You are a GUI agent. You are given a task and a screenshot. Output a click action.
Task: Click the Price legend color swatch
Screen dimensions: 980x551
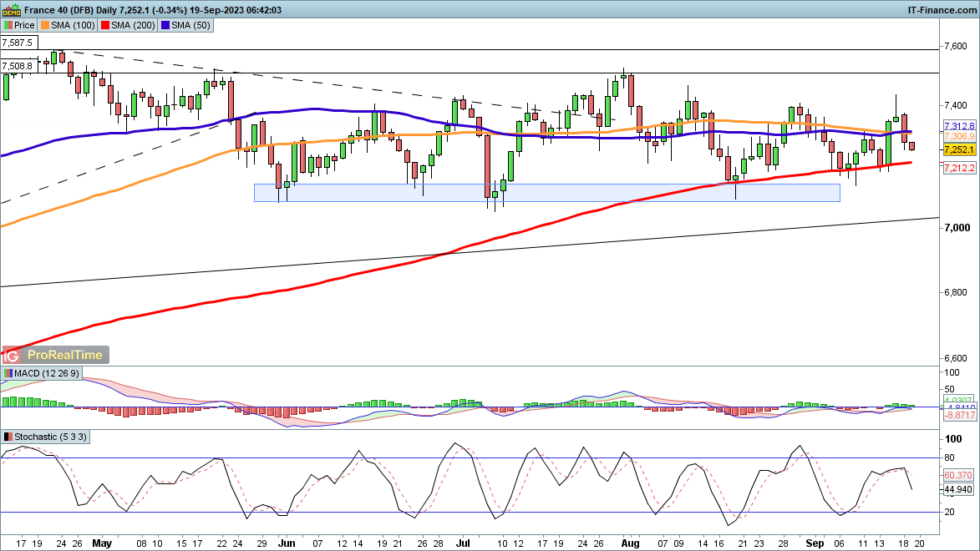(8, 26)
